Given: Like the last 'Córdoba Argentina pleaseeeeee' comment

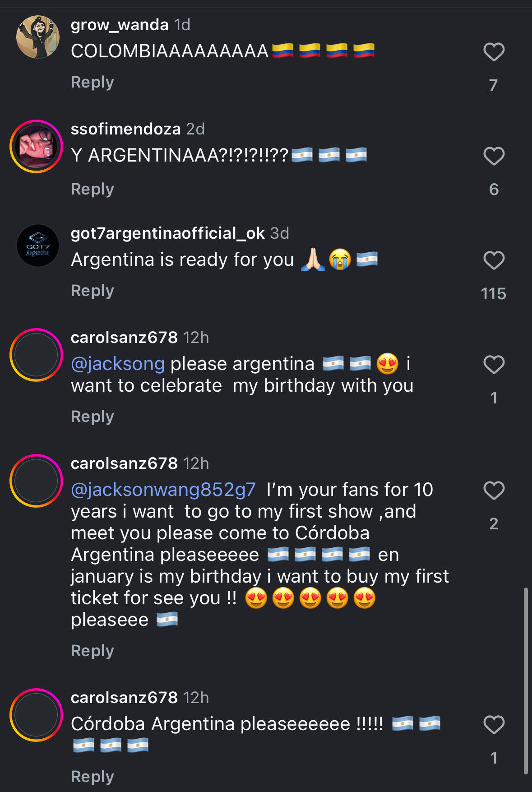Looking at the screenshot, I should [x=494, y=725].
